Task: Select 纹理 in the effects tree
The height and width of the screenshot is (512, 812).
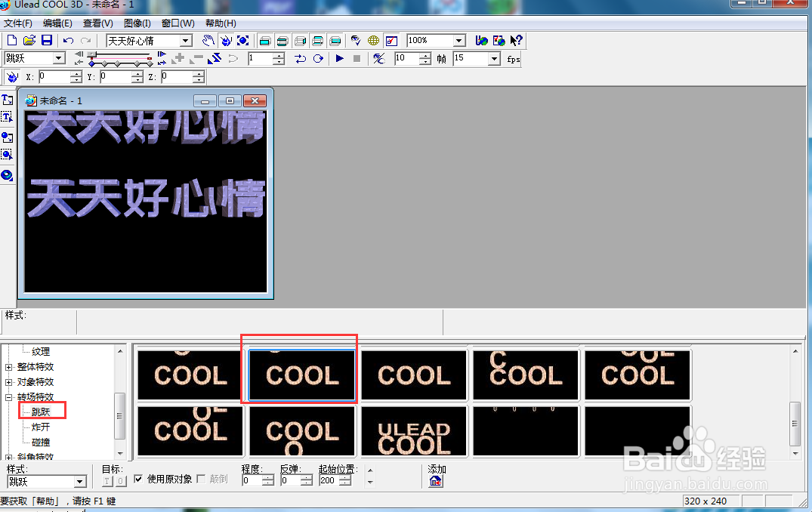Action: click(x=41, y=351)
